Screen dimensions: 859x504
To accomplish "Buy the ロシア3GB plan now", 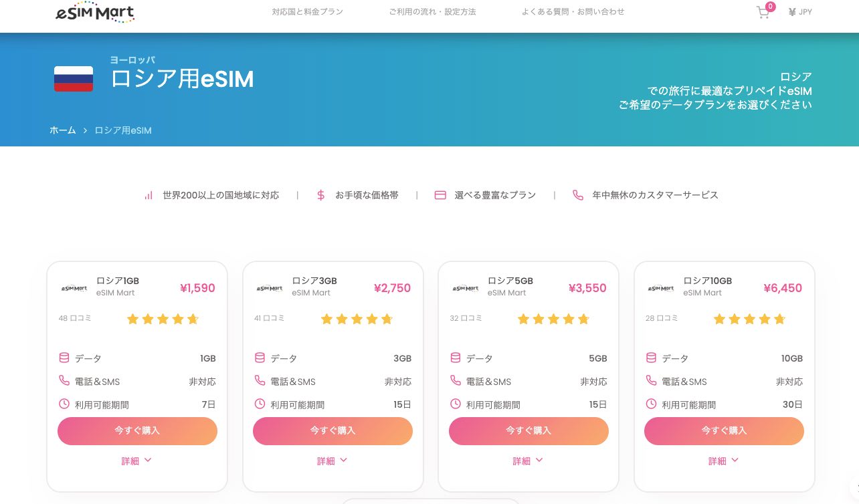I will click(x=332, y=430).
